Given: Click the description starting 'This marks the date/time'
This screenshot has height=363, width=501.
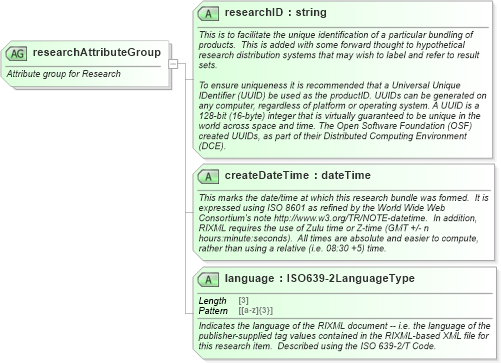Looking at the screenshot, I should coord(343,223).
